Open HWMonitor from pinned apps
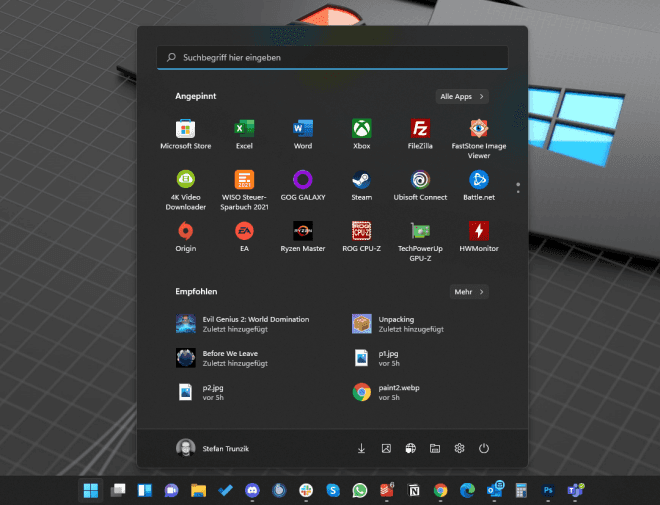Image resolution: width=660 pixels, height=505 pixels. [479, 237]
